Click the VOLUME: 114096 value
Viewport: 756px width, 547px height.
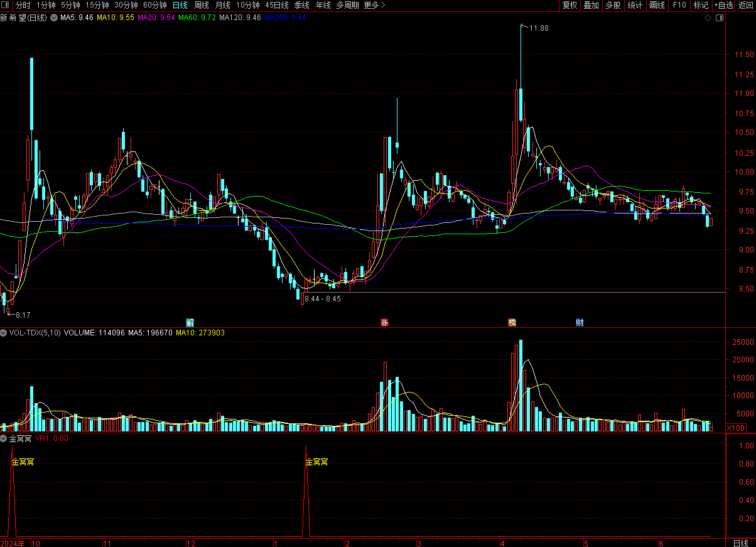(x=94, y=333)
